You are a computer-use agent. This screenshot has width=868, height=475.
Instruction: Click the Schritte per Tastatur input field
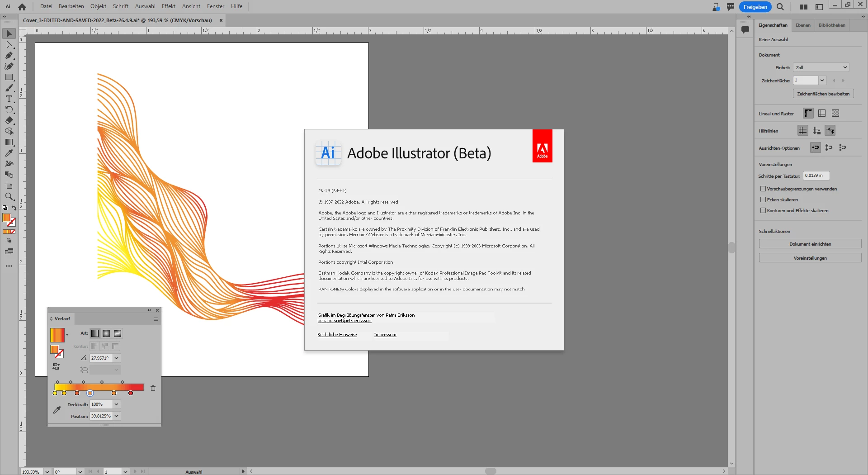pyautogui.click(x=816, y=176)
